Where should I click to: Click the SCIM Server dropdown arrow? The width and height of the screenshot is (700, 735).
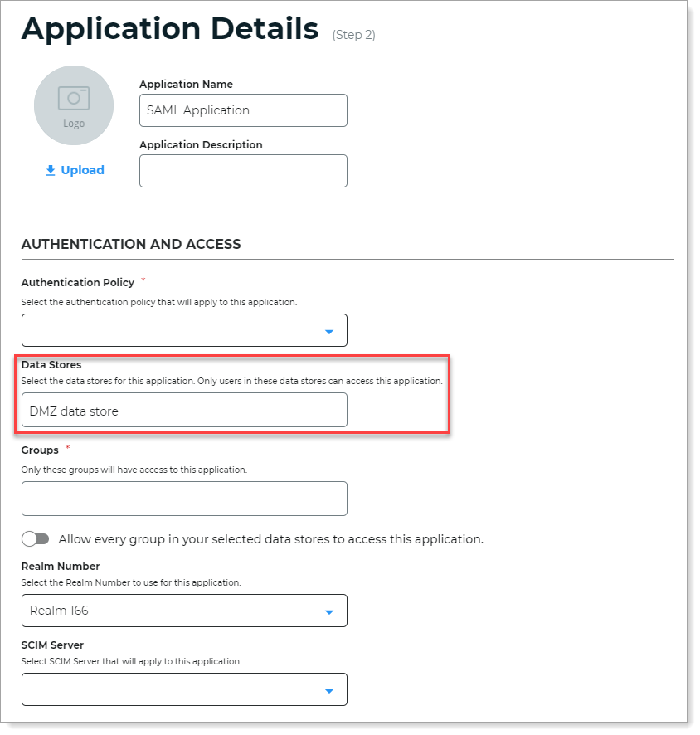tap(329, 691)
